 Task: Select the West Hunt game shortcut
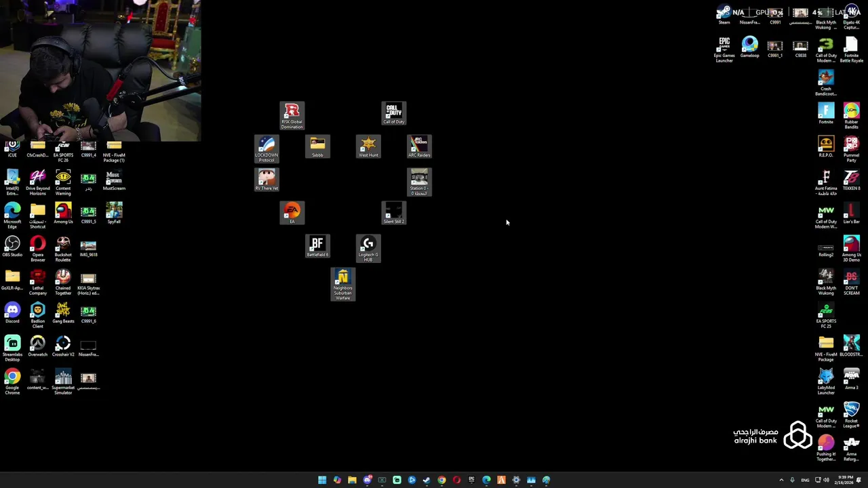(x=368, y=146)
